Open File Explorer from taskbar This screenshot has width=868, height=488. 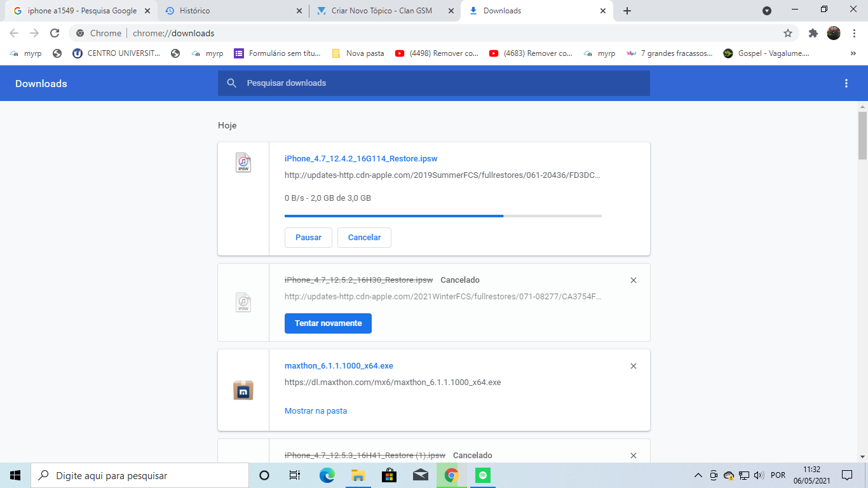pos(358,475)
